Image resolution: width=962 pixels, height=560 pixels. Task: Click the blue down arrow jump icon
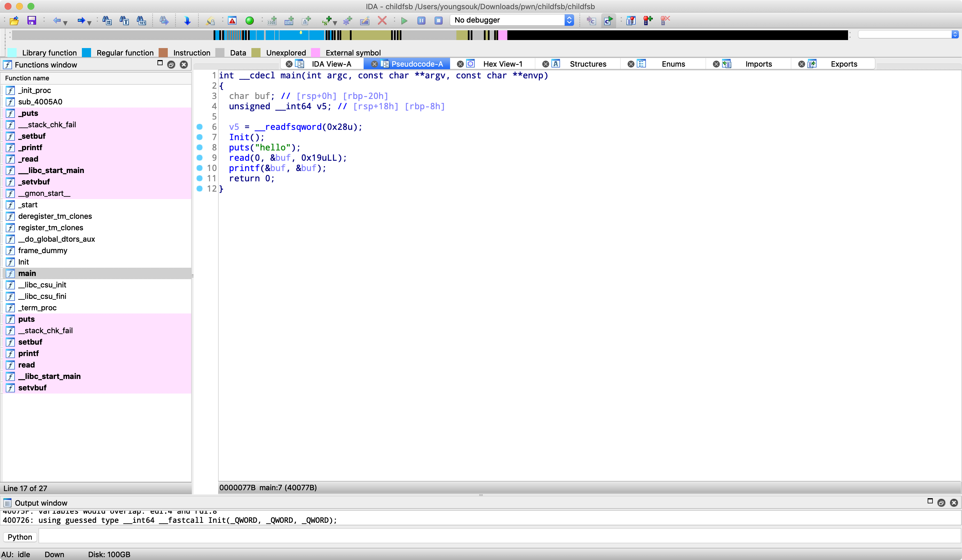[x=187, y=21]
